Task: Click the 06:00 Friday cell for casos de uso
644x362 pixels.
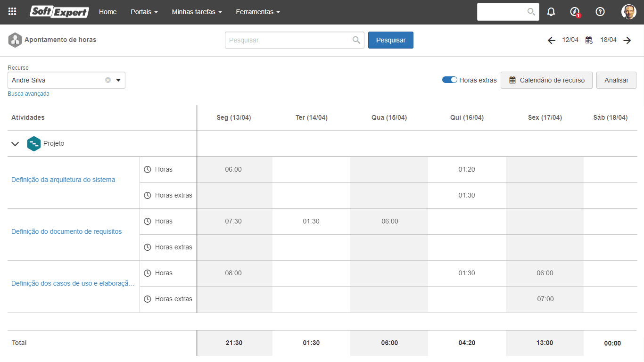Action: click(x=545, y=273)
